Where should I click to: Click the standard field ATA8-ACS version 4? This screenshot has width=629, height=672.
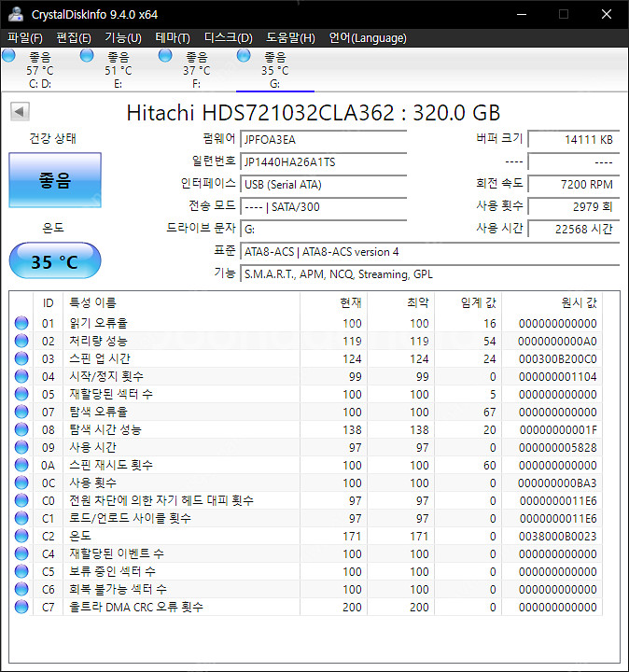click(x=430, y=252)
